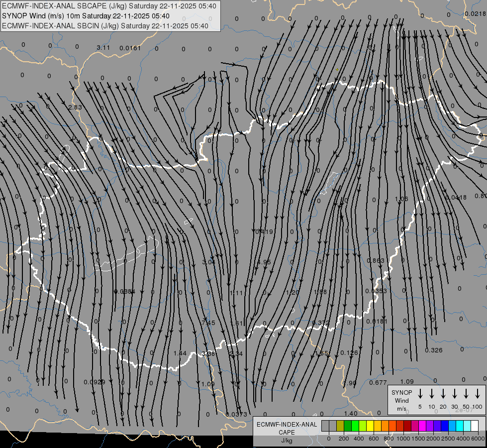487x448 pixels.
Task: Select the ECMWF-INDEX-ANAL SBCIN title line
Action: [x=105, y=26]
